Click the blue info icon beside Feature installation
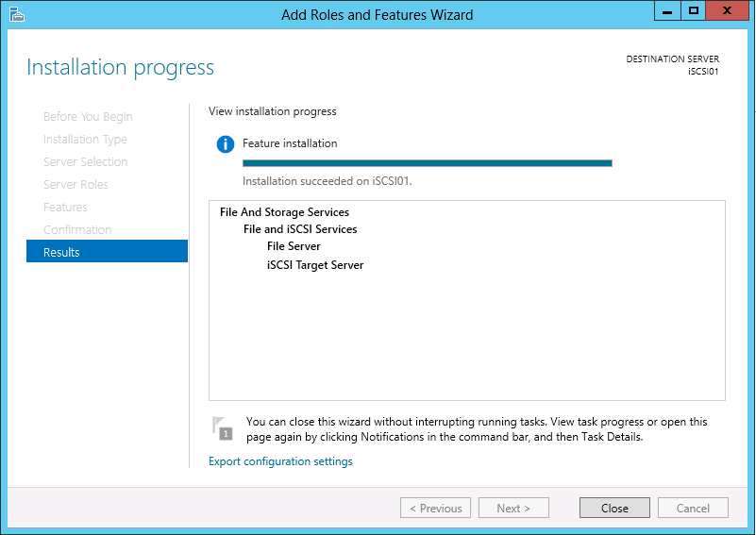This screenshot has height=535, width=756. click(226, 144)
